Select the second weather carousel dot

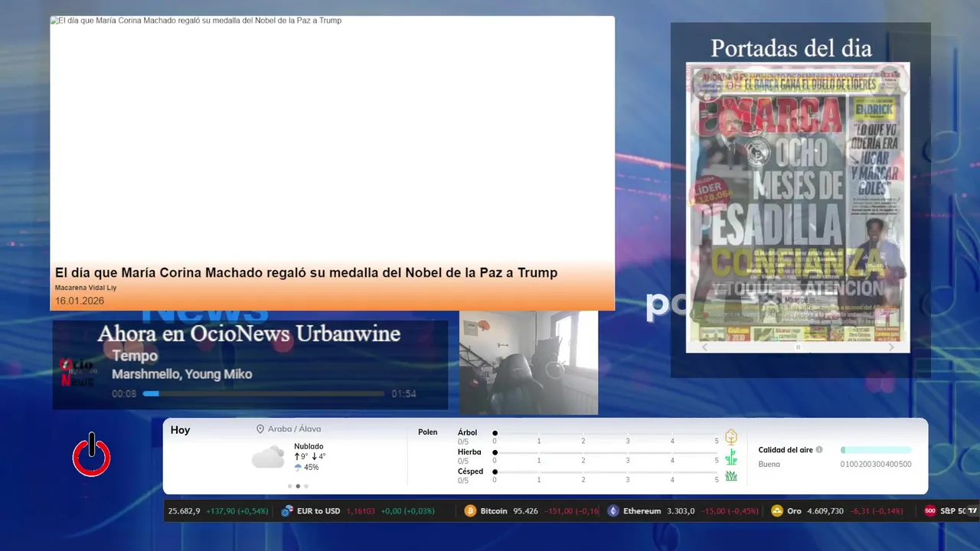[x=298, y=486]
